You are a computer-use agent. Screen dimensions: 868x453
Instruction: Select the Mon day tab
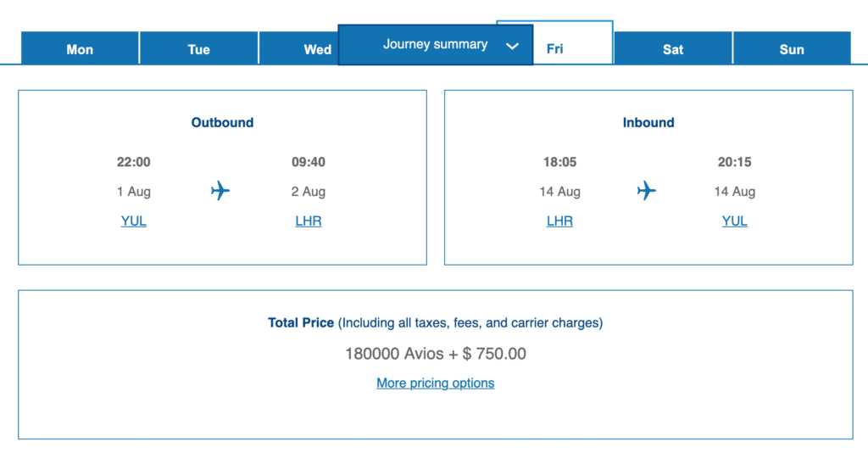(80, 49)
